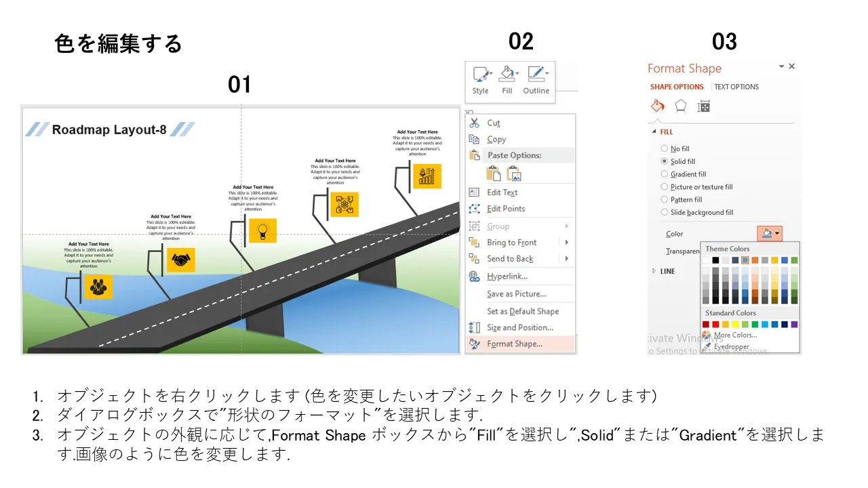Click the Outline pen icon
Screen dimensions: 868x488
(x=536, y=79)
